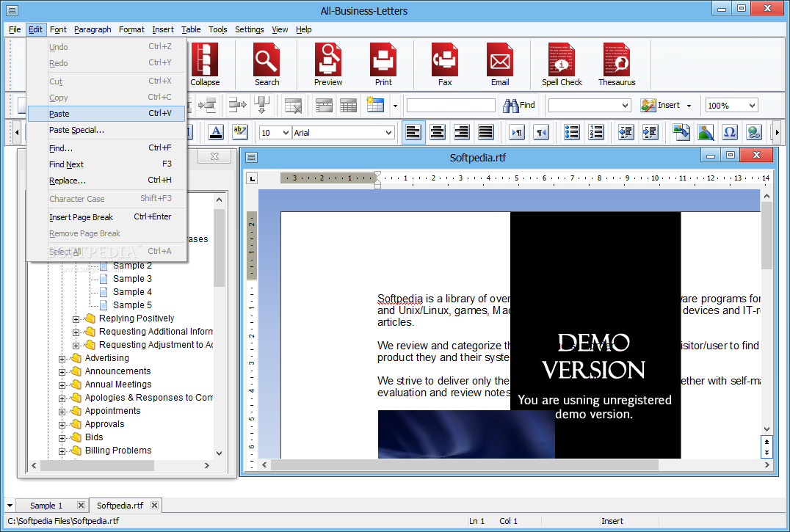Open the Arial font name dropdown
The width and height of the screenshot is (790, 532).
coord(388,133)
